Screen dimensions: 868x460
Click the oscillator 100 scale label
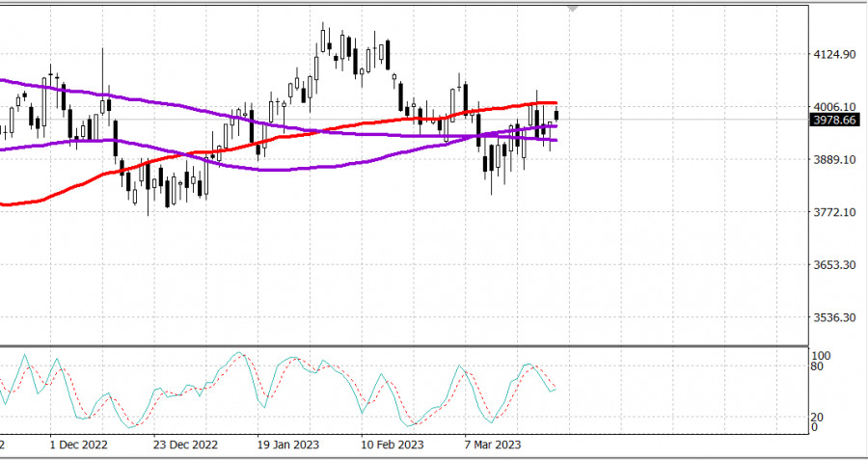(820, 356)
